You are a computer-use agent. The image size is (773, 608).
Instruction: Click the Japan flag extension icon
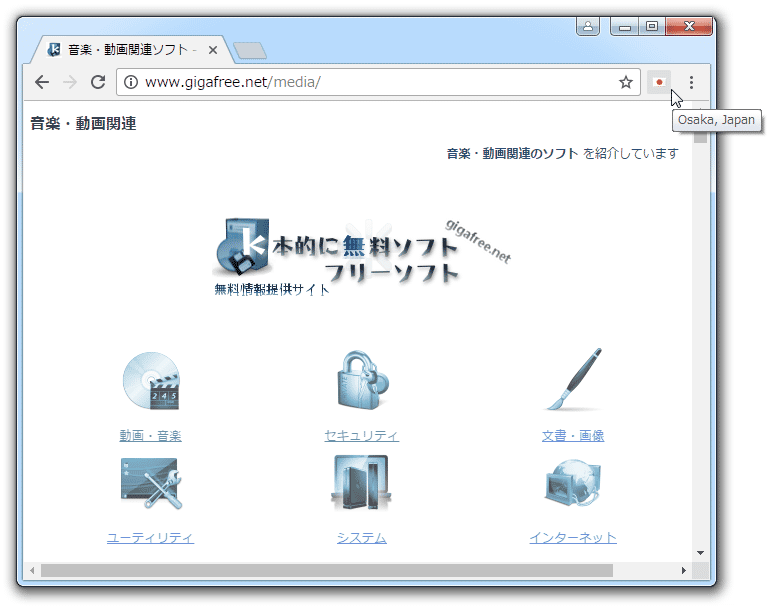(659, 82)
